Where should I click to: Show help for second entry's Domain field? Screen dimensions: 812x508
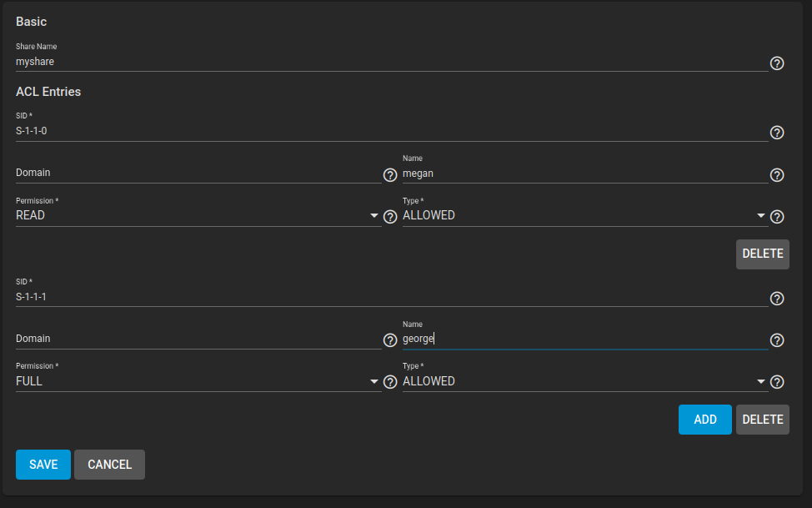389,340
